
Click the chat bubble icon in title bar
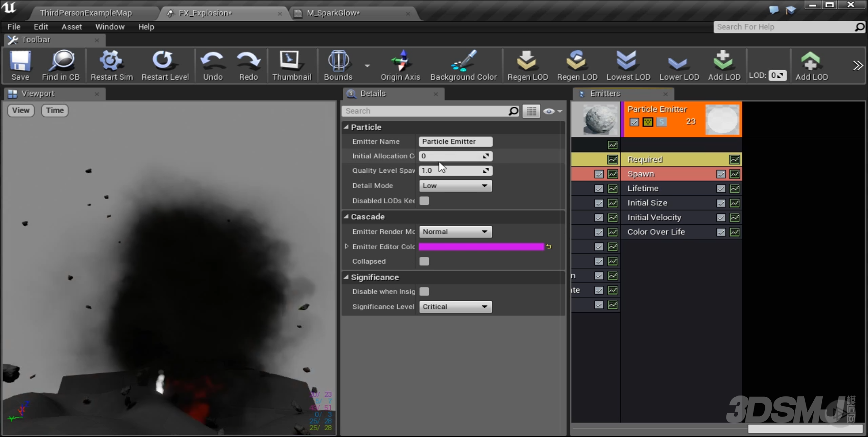tap(774, 10)
